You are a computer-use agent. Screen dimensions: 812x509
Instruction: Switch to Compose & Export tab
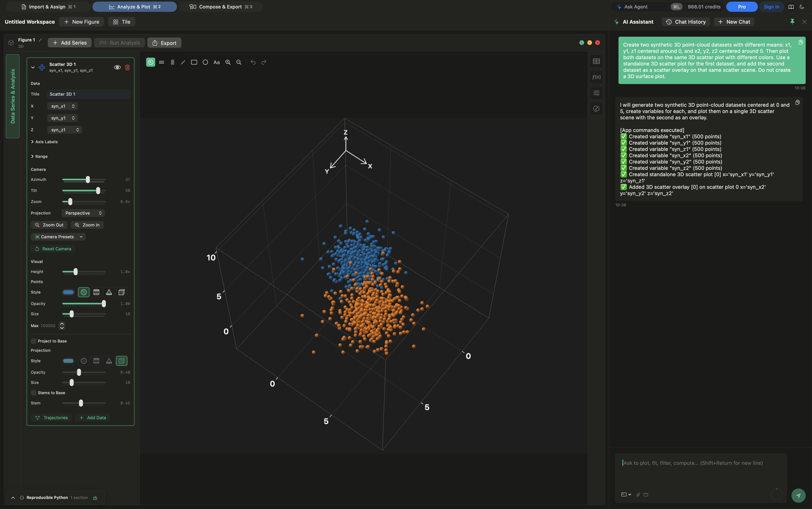[x=221, y=7]
